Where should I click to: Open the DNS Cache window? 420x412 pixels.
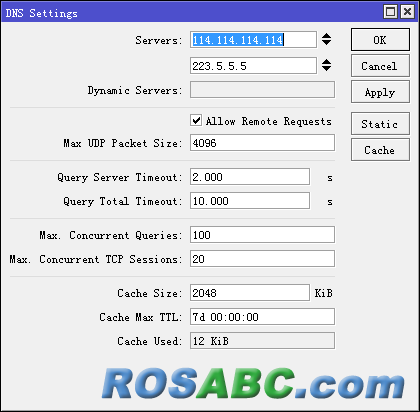pos(380,150)
